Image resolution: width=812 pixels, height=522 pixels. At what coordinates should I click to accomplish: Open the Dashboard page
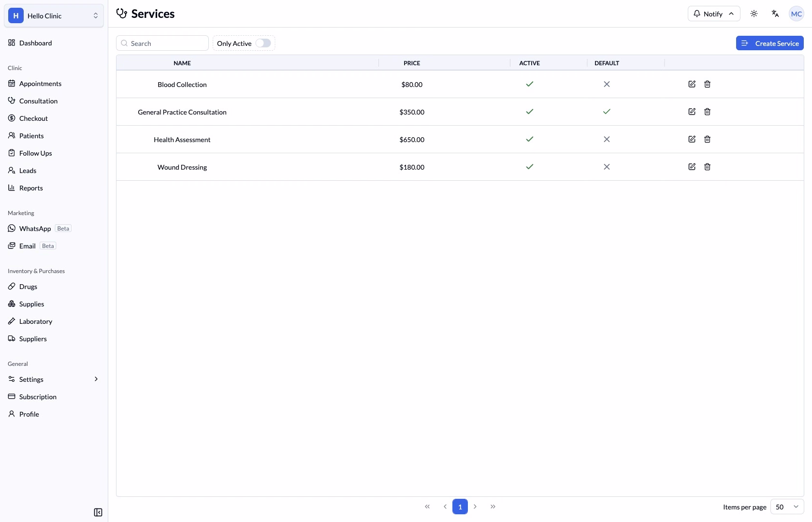[54, 43]
